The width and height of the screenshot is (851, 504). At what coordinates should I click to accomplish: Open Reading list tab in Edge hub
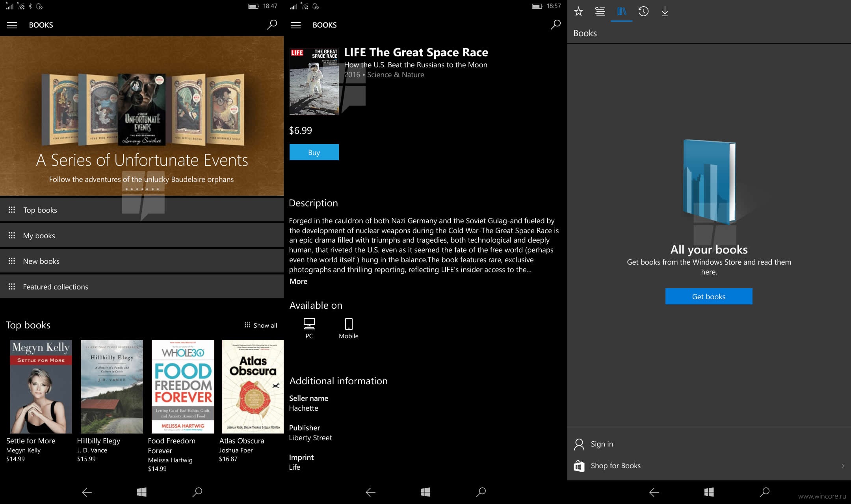tap(600, 11)
